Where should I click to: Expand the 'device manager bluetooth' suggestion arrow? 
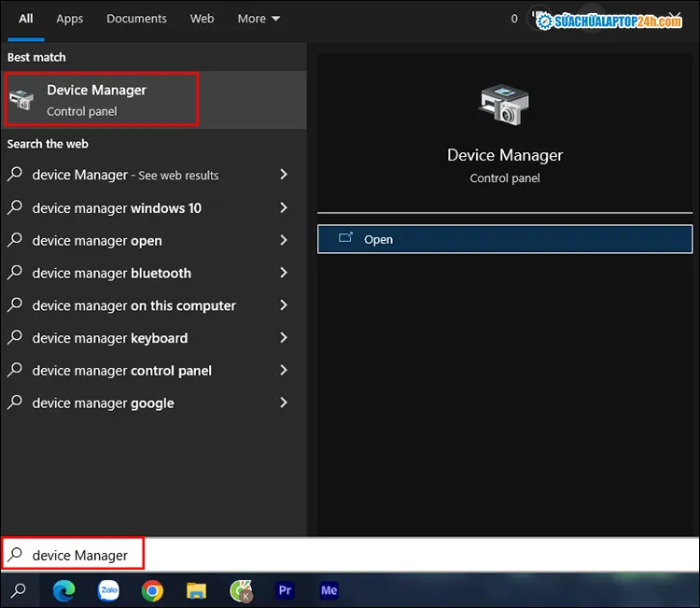284,273
